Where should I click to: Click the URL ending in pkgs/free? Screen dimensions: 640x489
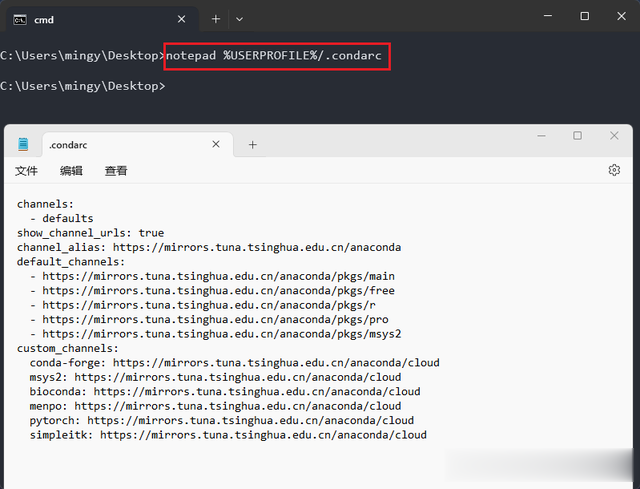(218, 291)
